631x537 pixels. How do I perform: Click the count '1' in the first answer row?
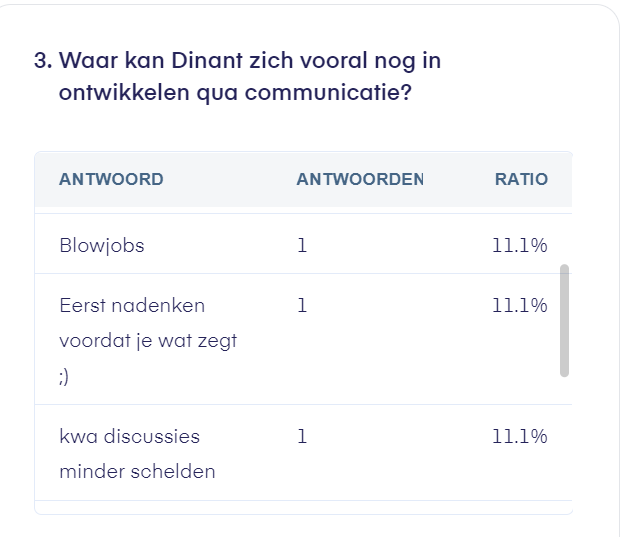(302, 245)
